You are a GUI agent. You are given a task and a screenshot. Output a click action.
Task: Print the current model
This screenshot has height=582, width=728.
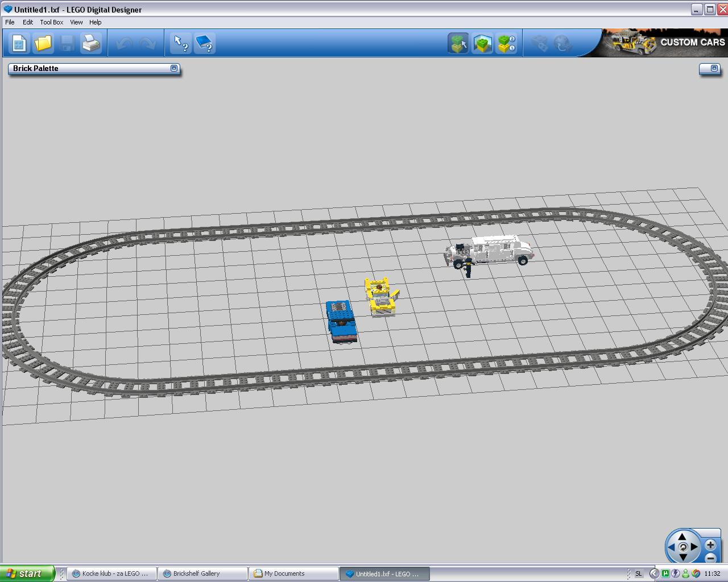(x=90, y=43)
